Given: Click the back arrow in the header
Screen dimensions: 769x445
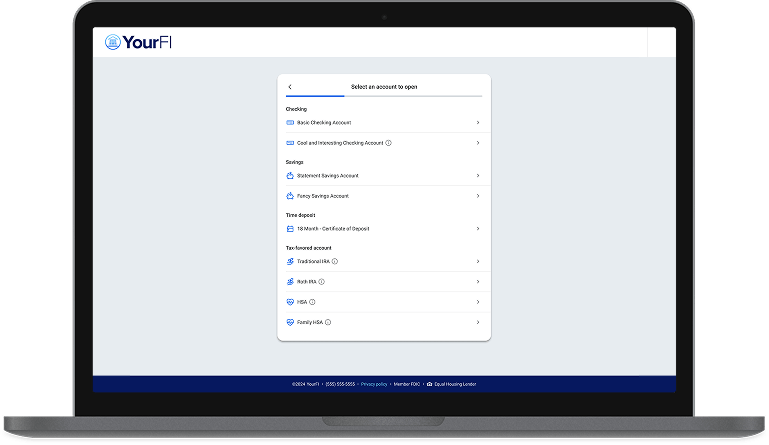Looking at the screenshot, I should [x=290, y=87].
